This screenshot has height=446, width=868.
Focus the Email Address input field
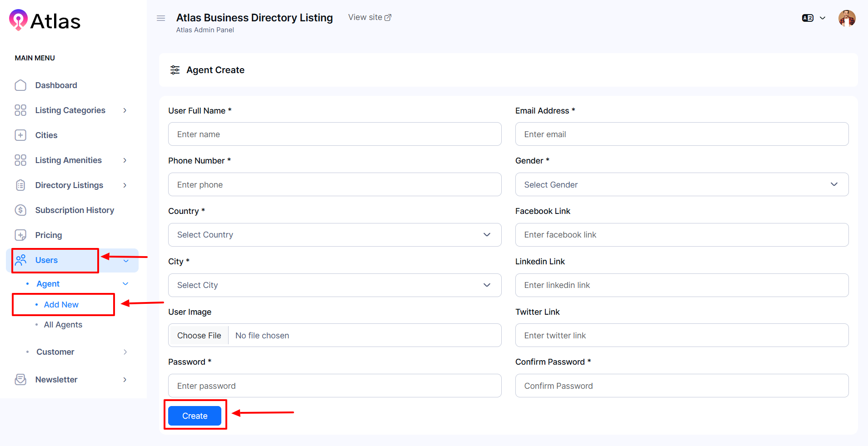(681, 134)
